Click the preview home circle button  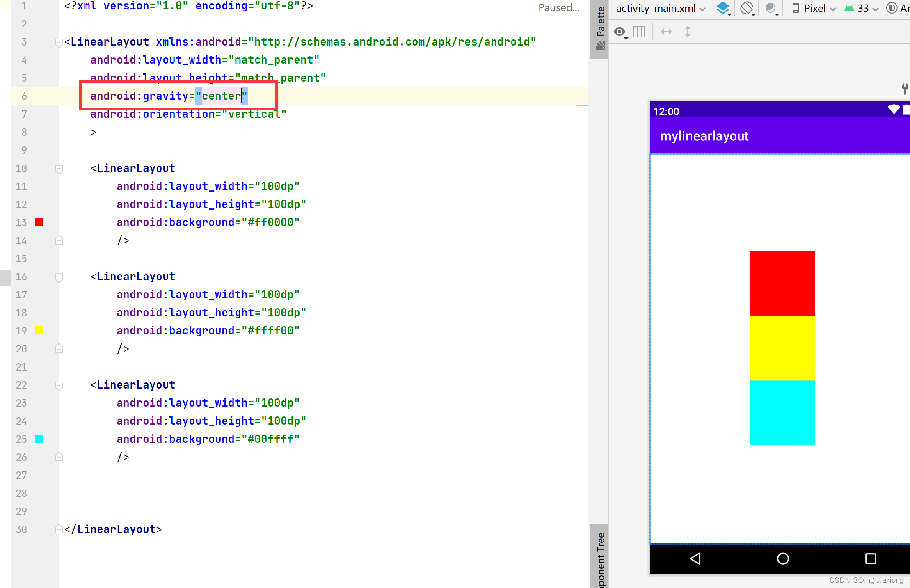click(x=783, y=558)
